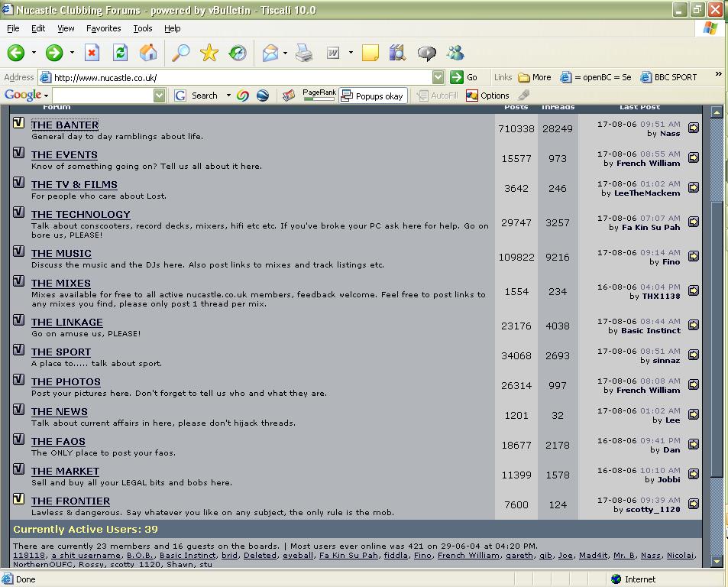
Task: Open THE TECHNOLOGY forum link
Action: pos(80,215)
